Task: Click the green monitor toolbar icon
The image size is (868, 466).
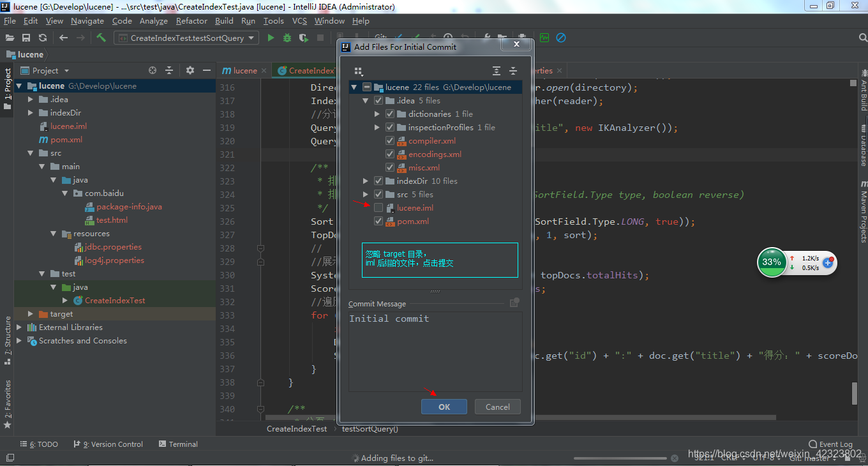Action: click(x=544, y=38)
